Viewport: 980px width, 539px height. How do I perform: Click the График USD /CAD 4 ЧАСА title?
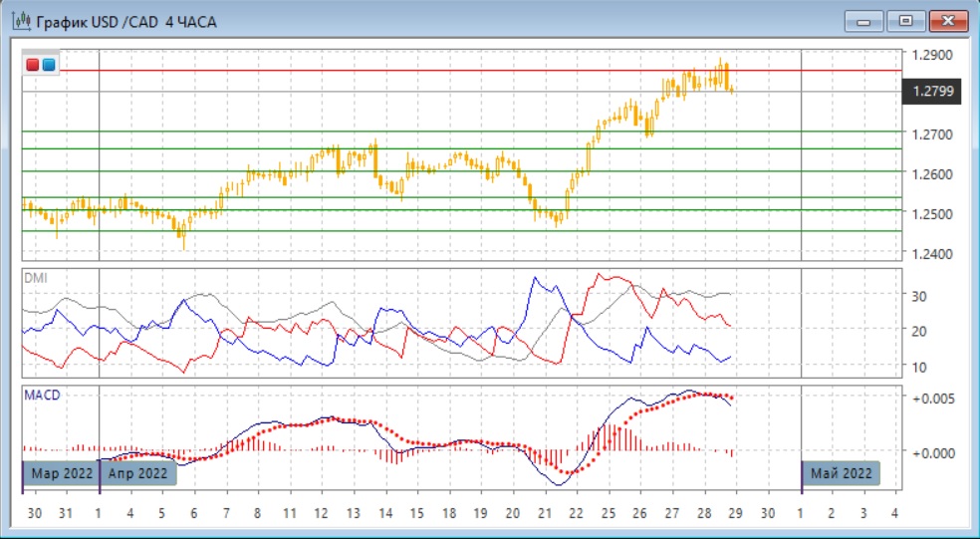click(125, 21)
